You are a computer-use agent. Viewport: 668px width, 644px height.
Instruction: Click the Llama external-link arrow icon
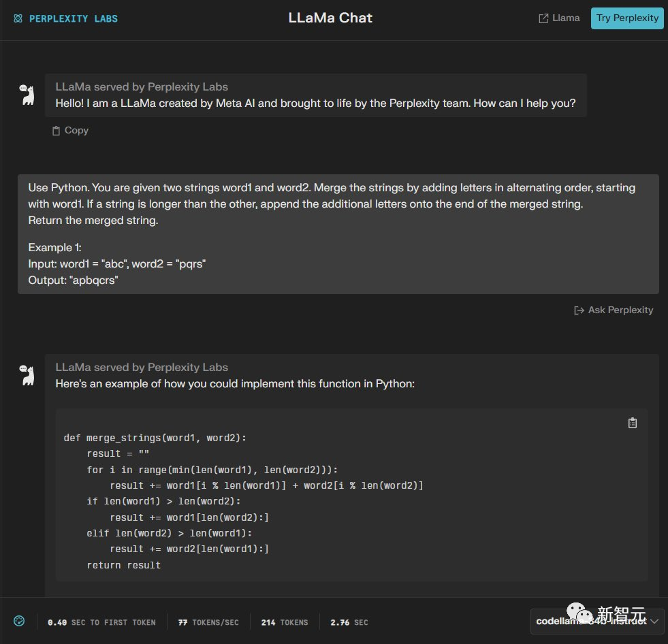pyautogui.click(x=543, y=18)
